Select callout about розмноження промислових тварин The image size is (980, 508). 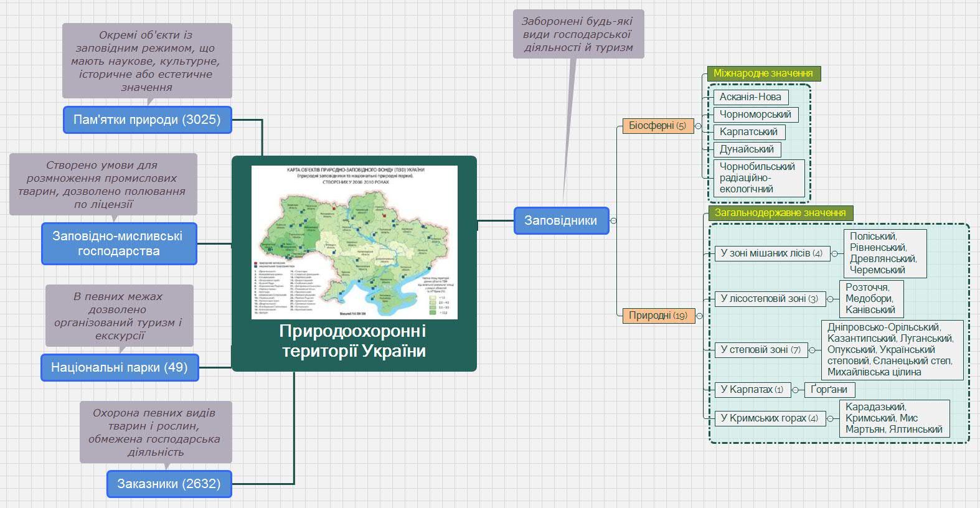click(103, 184)
